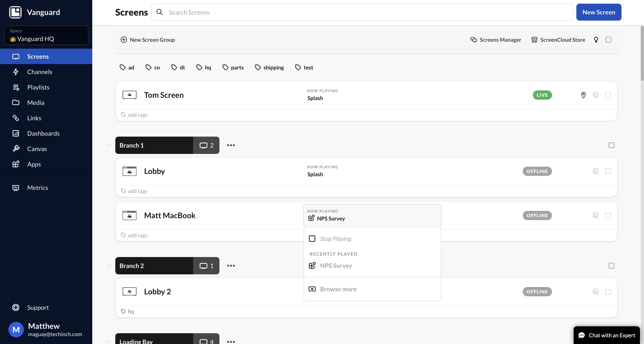Click Tom Screen location pin icon
This screenshot has width=644, height=344.
point(583,95)
